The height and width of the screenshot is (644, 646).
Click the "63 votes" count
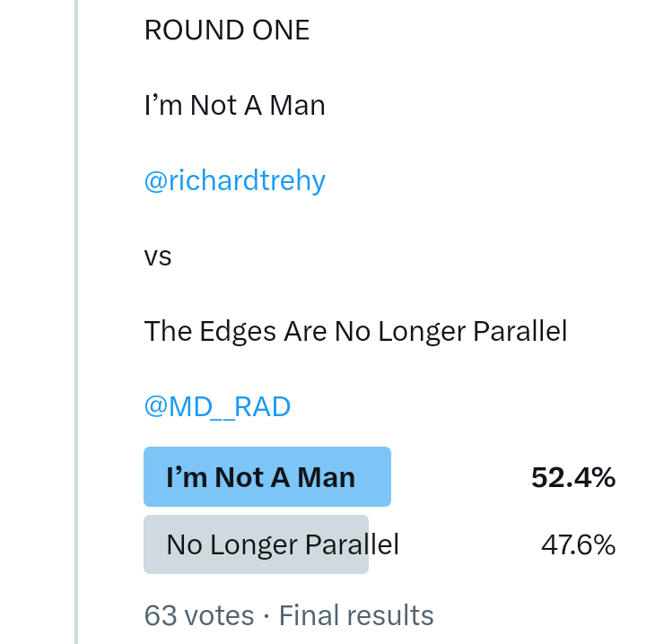pos(199,615)
